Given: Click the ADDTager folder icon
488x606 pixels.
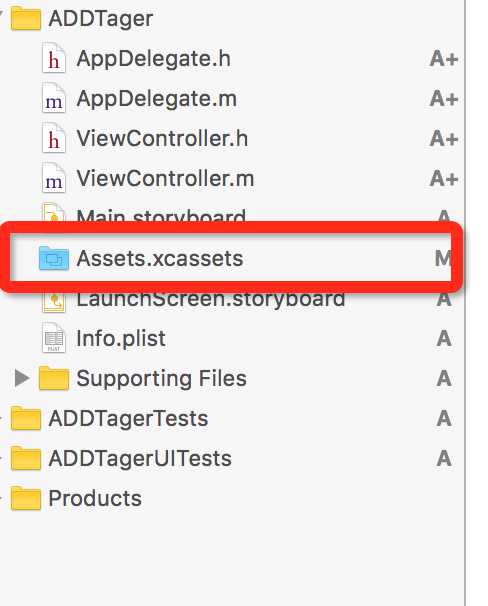Looking at the screenshot, I should tap(26, 19).
